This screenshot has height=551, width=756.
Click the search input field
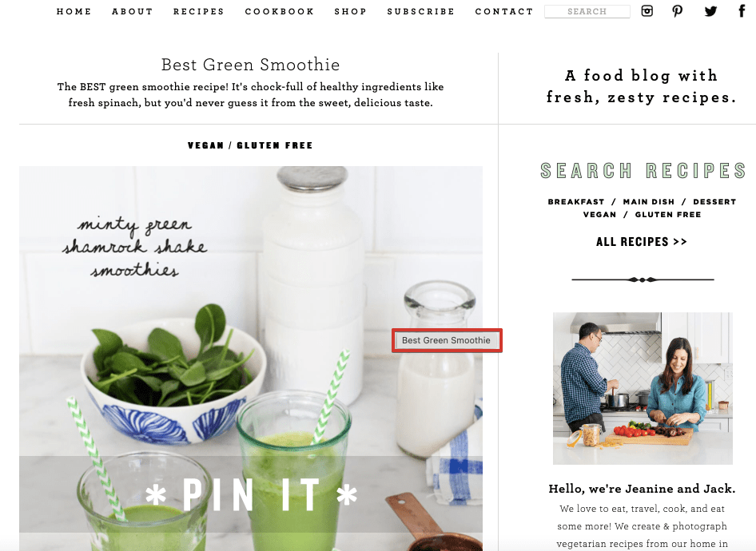pos(587,11)
